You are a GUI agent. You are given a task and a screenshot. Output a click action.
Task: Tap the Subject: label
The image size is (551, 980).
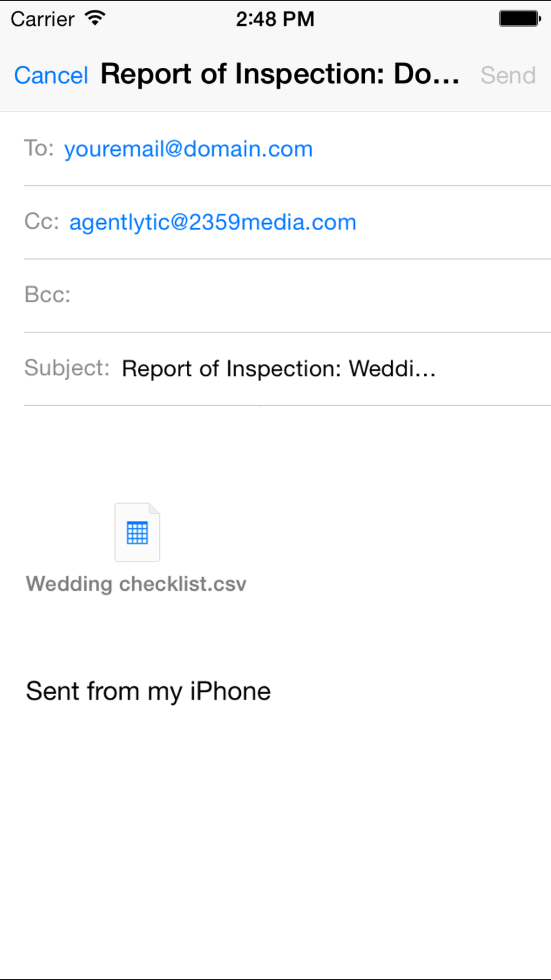coord(67,368)
